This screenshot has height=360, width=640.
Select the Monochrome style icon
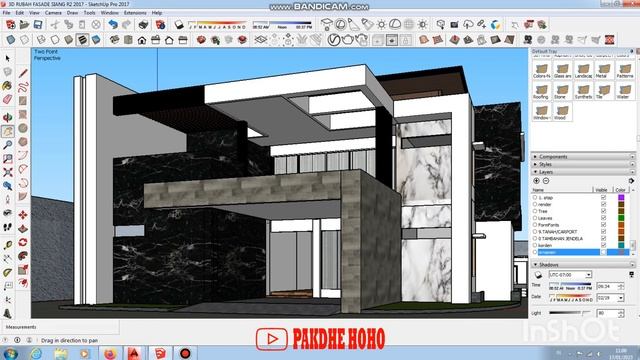tap(96, 40)
